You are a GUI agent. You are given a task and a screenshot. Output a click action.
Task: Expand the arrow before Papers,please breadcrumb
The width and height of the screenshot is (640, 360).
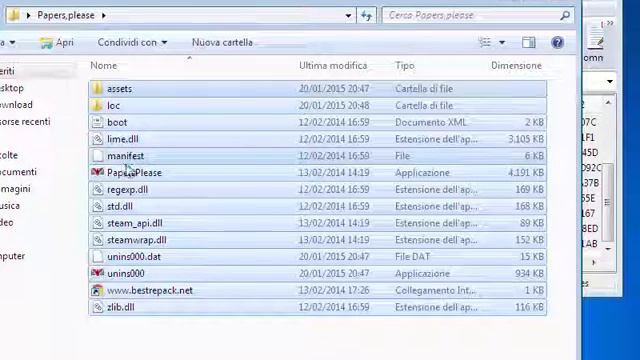click(28, 16)
